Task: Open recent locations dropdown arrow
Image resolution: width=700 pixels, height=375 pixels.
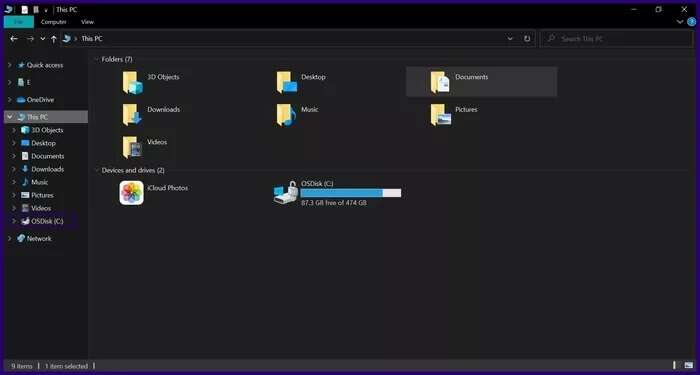Action: point(43,39)
